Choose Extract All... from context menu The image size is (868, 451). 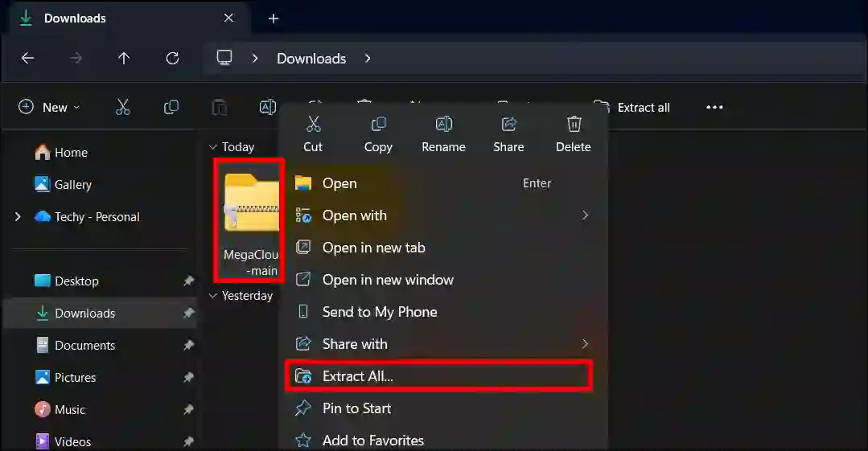point(439,375)
